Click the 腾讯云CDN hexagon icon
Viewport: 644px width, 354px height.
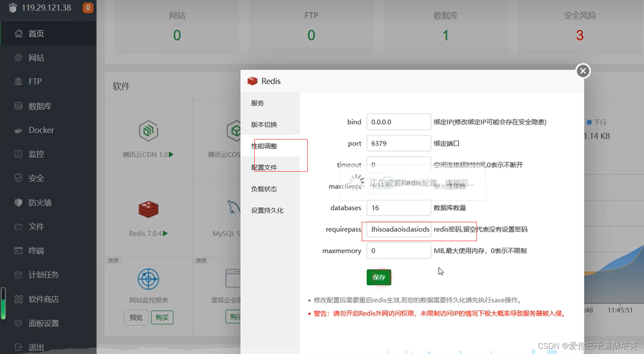(149, 130)
